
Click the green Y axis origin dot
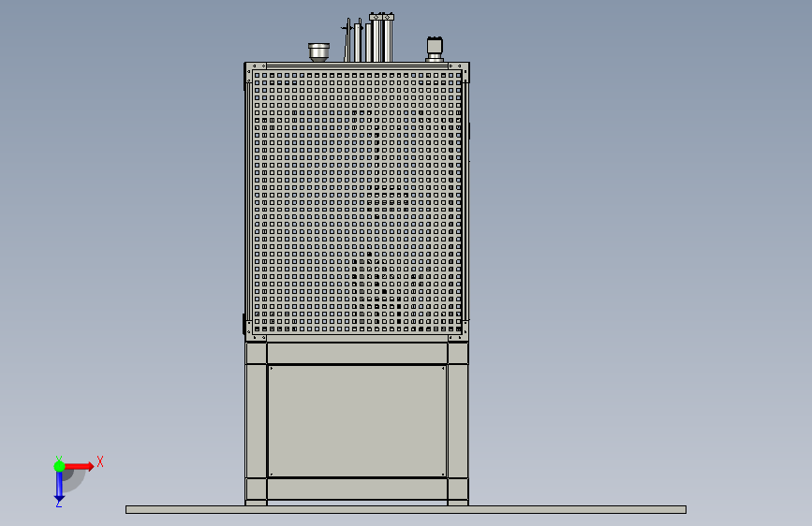59,466
